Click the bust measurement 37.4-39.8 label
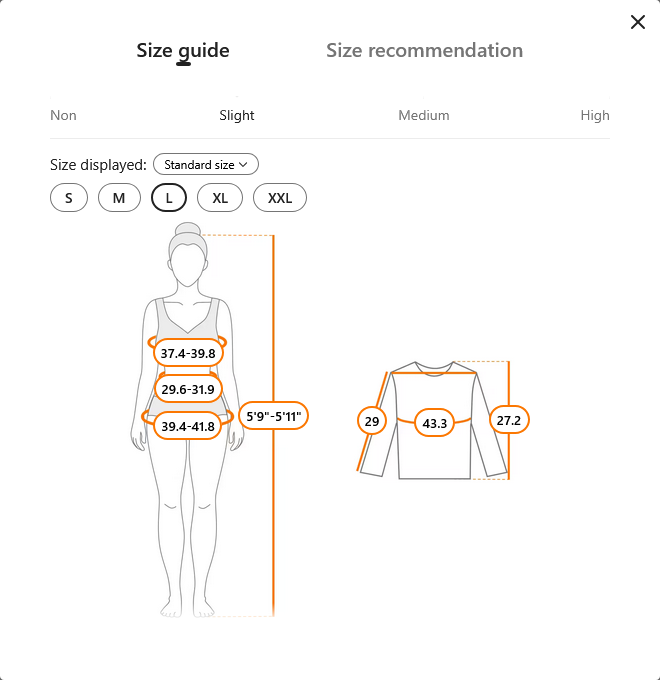The height and width of the screenshot is (680, 660). tap(188, 353)
